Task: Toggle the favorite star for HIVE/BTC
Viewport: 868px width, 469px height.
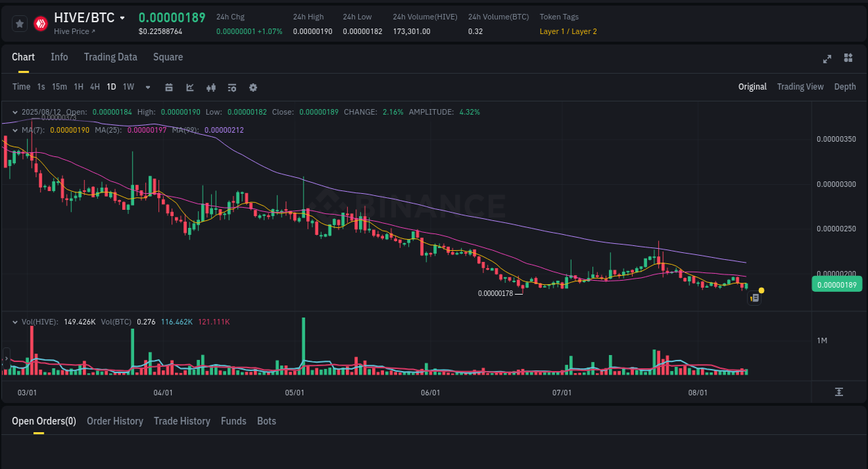Action: [19, 23]
